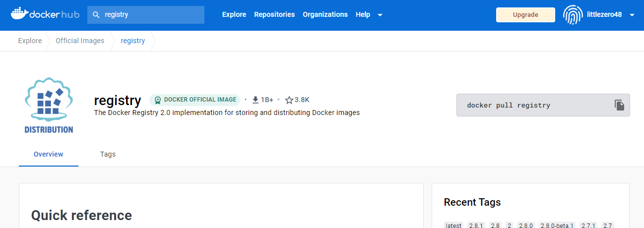Expand the Help dropdown arrow

click(380, 15)
